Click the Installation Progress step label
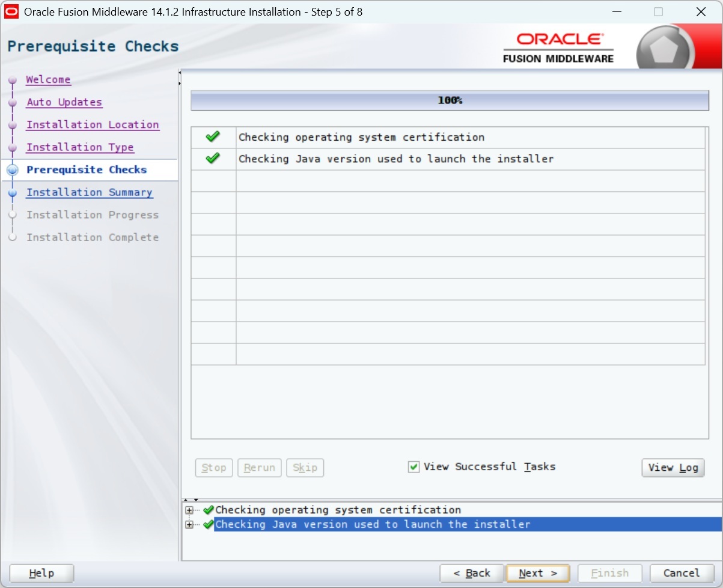The width and height of the screenshot is (723, 588). pyautogui.click(x=93, y=215)
